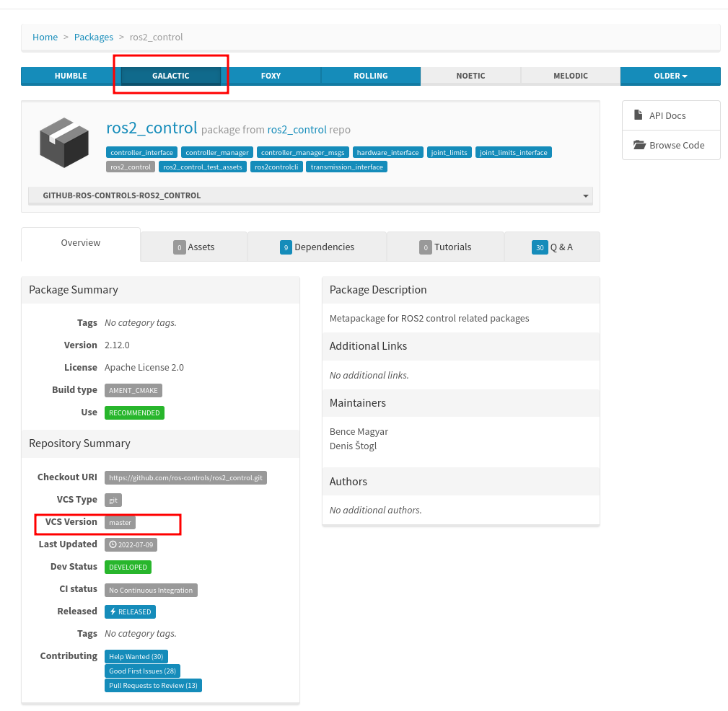Click the Dependencies count badge 9
728x711 pixels.
[286, 247]
